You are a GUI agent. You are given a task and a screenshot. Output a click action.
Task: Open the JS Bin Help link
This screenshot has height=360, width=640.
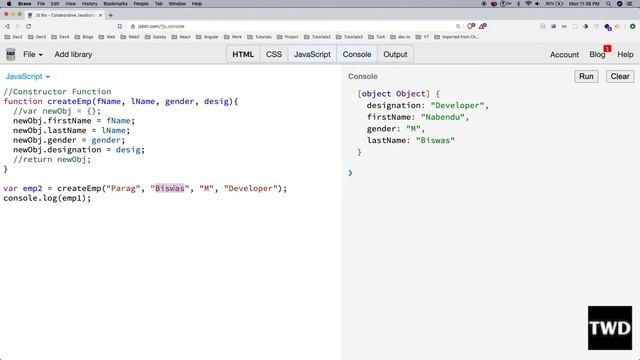click(625, 54)
